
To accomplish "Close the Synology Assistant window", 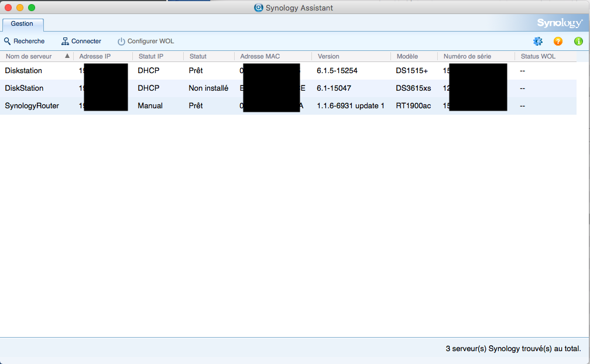I will [8, 8].
